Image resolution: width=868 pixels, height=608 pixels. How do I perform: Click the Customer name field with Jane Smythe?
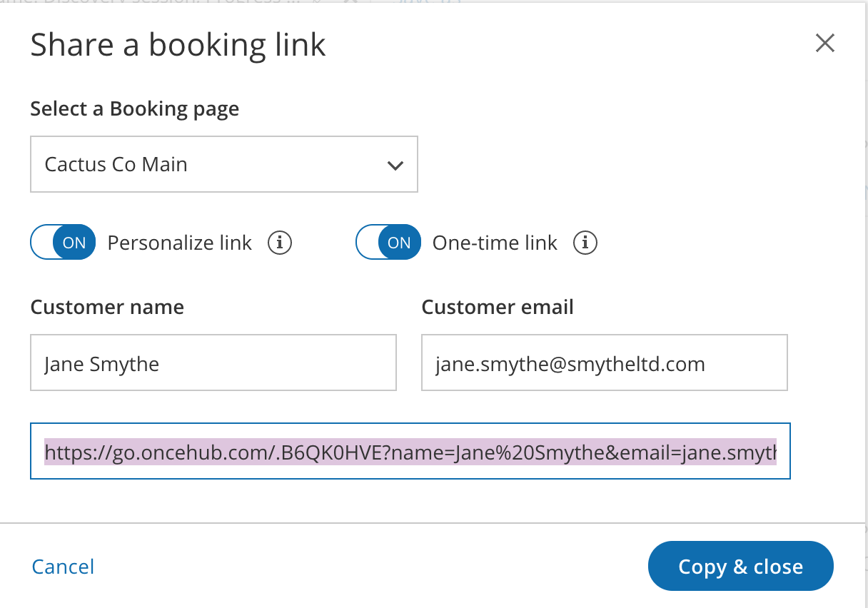click(x=213, y=364)
